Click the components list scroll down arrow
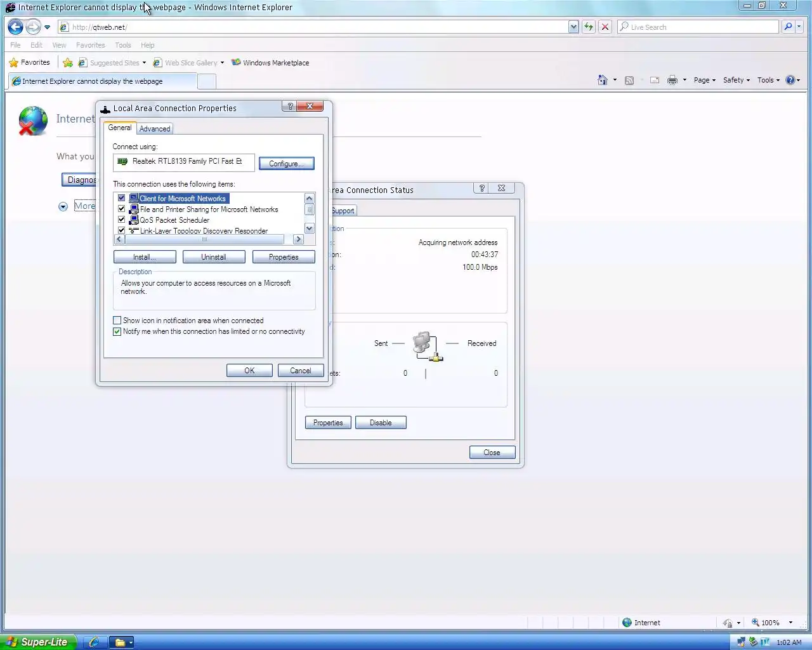Image resolution: width=812 pixels, height=650 pixels. (x=310, y=229)
